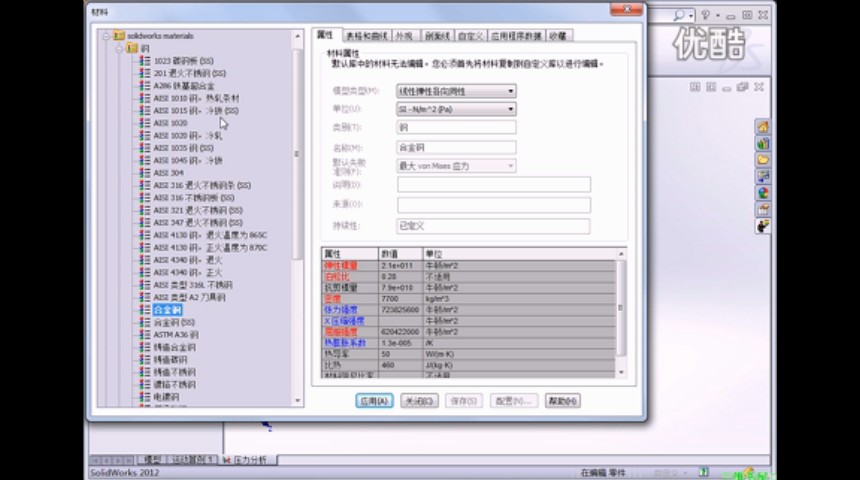Open the 模型 tab at bottom of SolidWorks
This screenshot has width=860, height=480.
pos(152,460)
